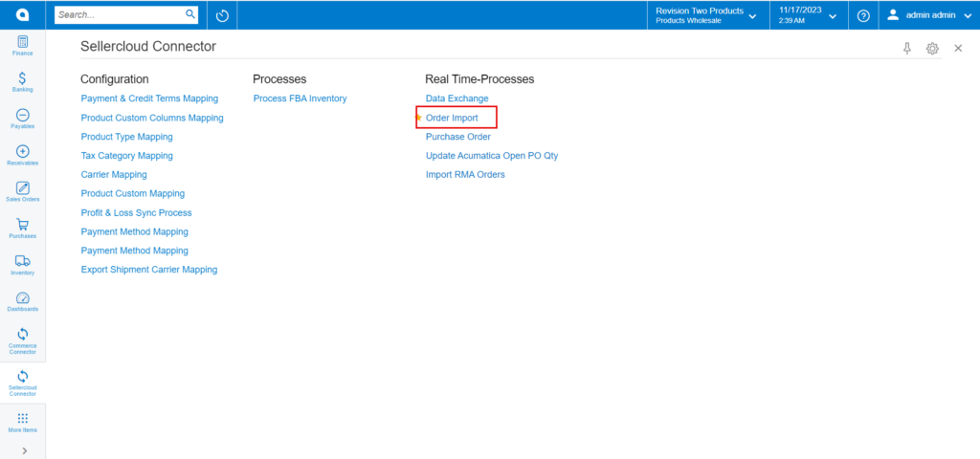This screenshot has width=980, height=459.
Task: Open Import RMA Orders link
Action: click(x=465, y=175)
